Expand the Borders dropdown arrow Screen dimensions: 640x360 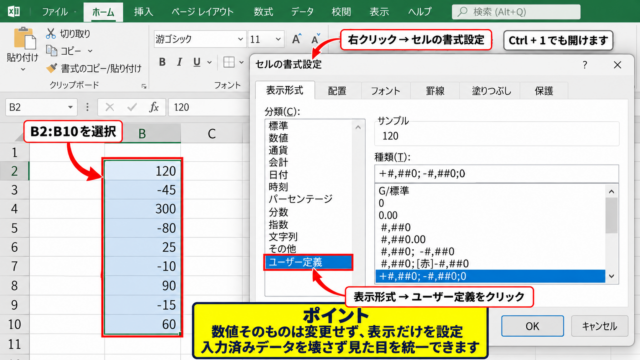click(242, 62)
